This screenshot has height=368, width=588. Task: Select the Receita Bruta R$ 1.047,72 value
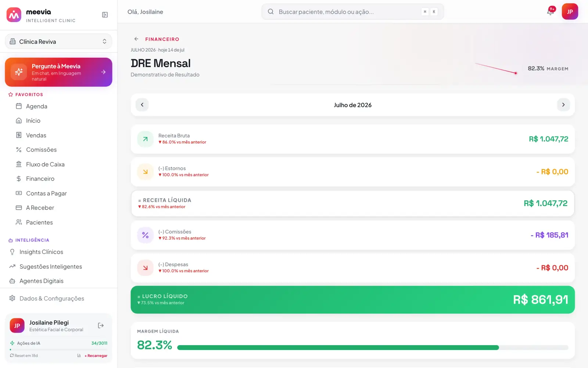(x=548, y=139)
